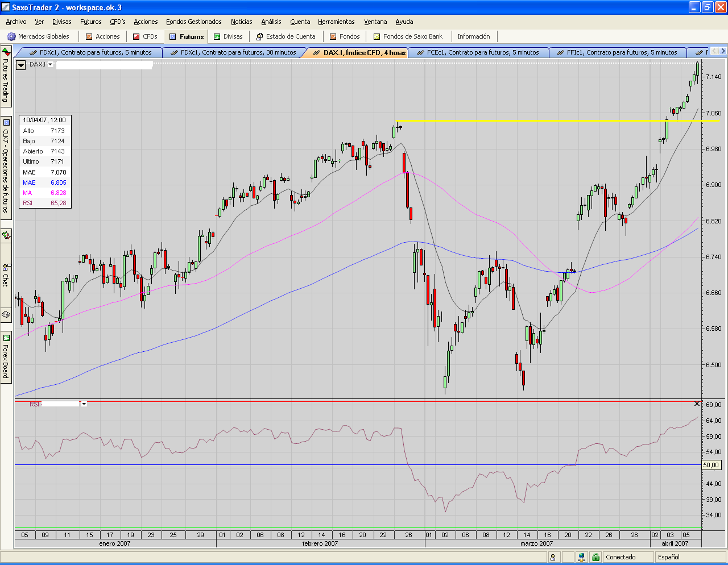Click the yellow horizontal resistance line

(x=557, y=121)
